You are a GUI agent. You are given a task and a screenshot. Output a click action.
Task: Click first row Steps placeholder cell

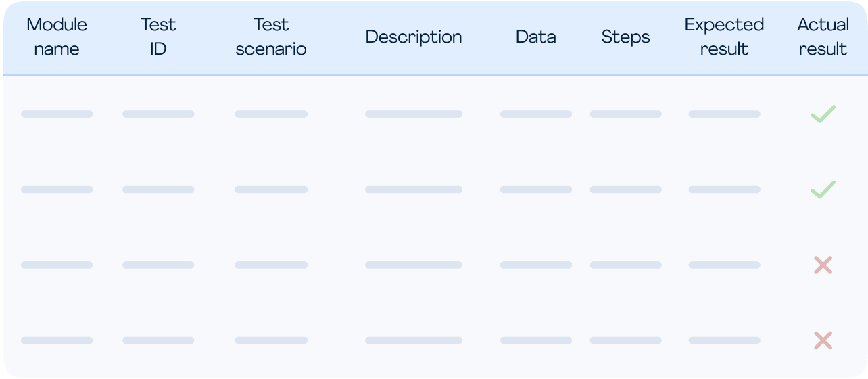[625, 114]
